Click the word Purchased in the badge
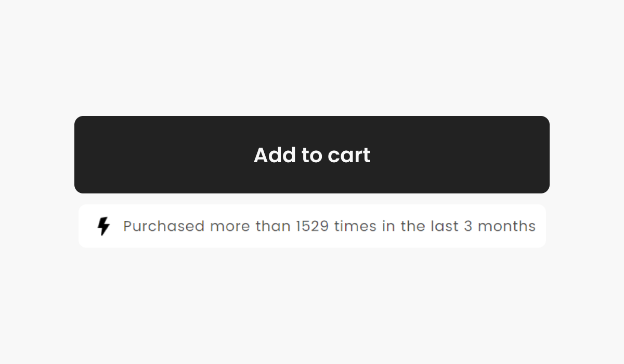624x364 pixels. click(164, 226)
